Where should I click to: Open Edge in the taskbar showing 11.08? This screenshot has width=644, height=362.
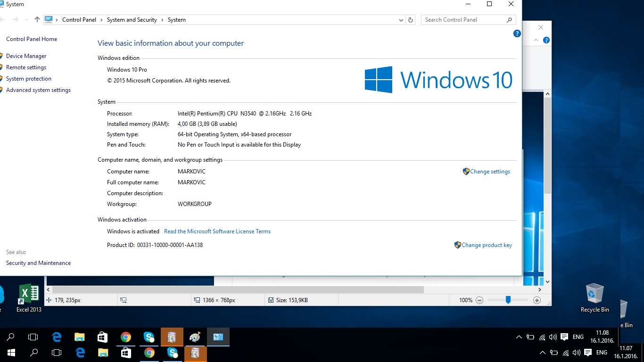tap(57, 337)
